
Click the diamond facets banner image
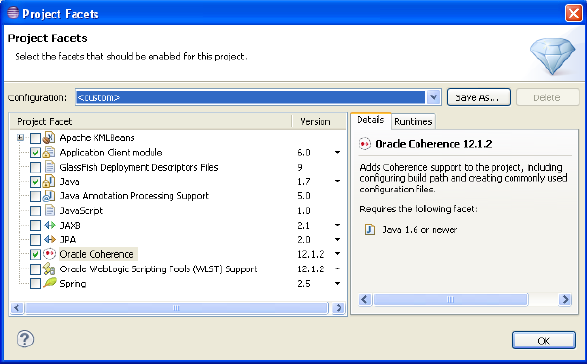[552, 56]
